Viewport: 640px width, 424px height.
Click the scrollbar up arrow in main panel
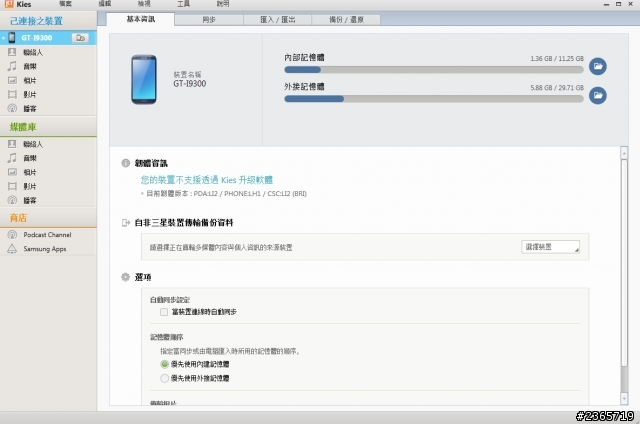[624, 153]
